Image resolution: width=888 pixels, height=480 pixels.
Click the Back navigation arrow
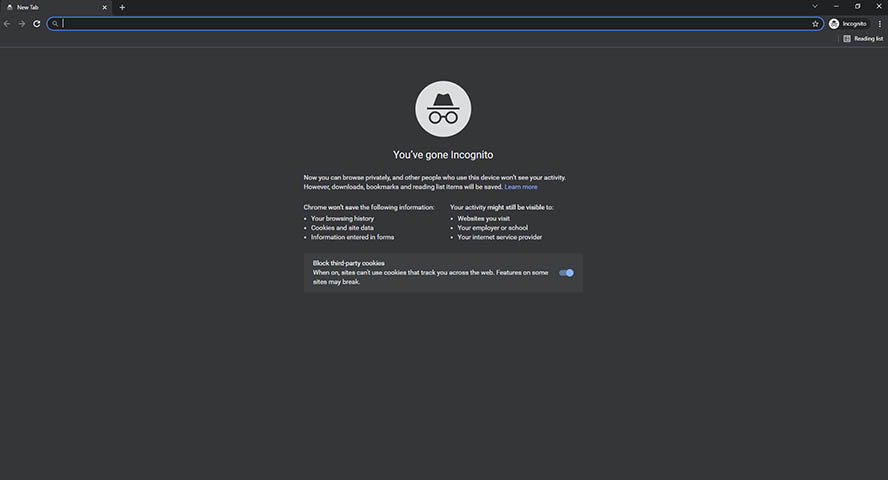coord(8,23)
